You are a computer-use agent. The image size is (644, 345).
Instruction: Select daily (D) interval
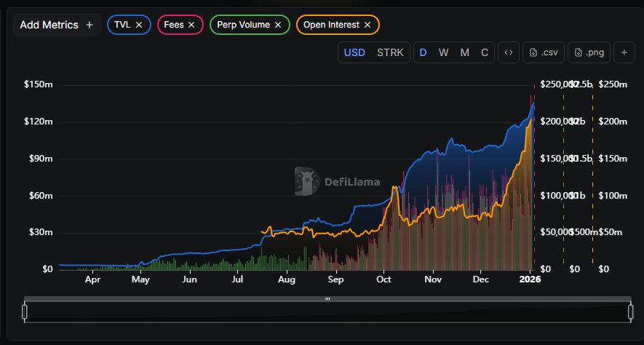point(423,52)
